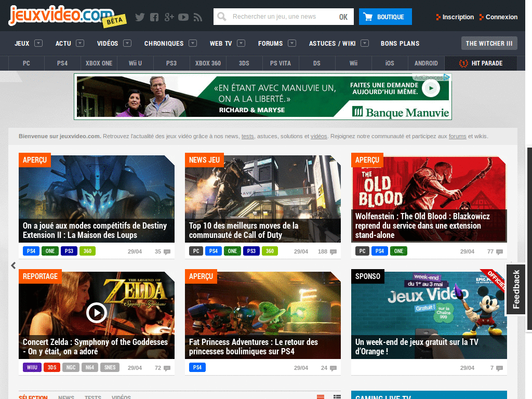Expand the FORUMS menu dropdown arrow
The image size is (532, 399).
point(292,43)
